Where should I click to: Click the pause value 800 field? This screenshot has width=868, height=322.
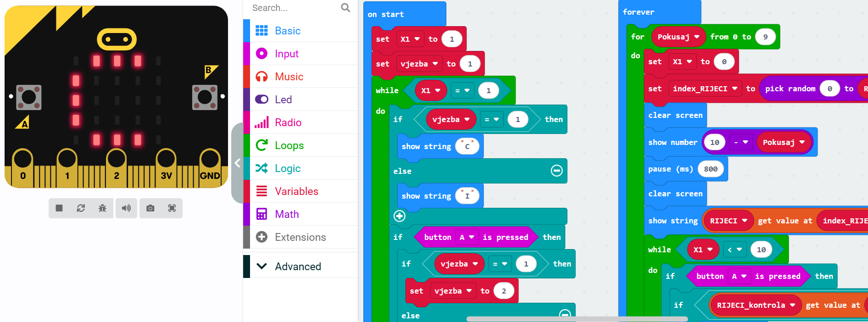[710, 169]
